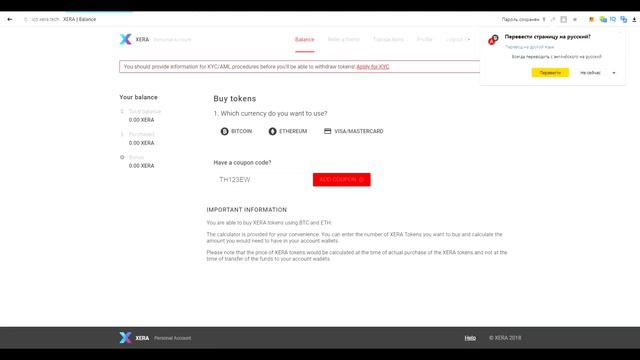This screenshot has width=640, height=360.
Task: Click the blue translate extension icon
Action: pos(624,19)
